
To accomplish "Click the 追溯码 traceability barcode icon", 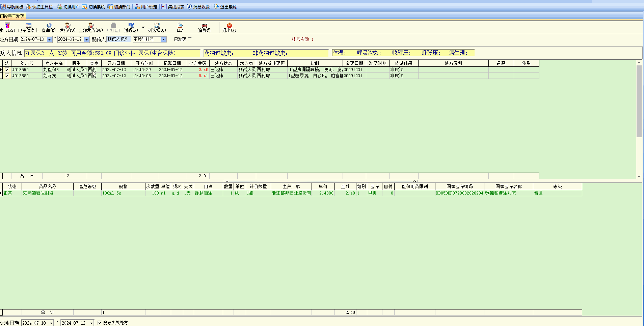I will click(205, 25).
